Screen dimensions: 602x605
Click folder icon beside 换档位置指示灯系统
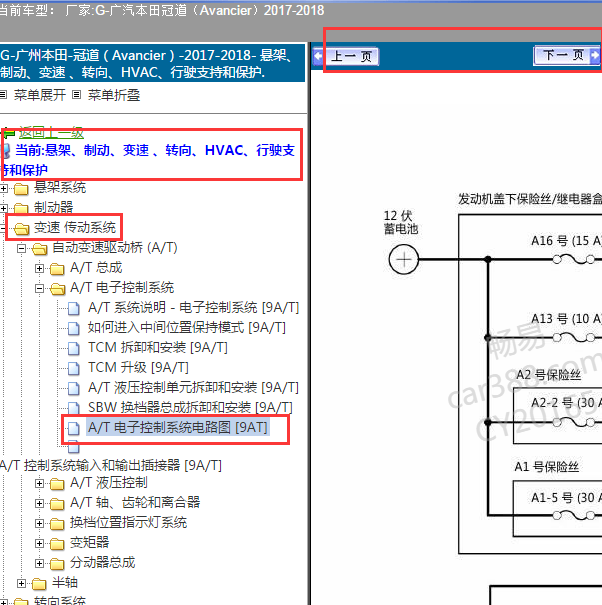(x=57, y=524)
